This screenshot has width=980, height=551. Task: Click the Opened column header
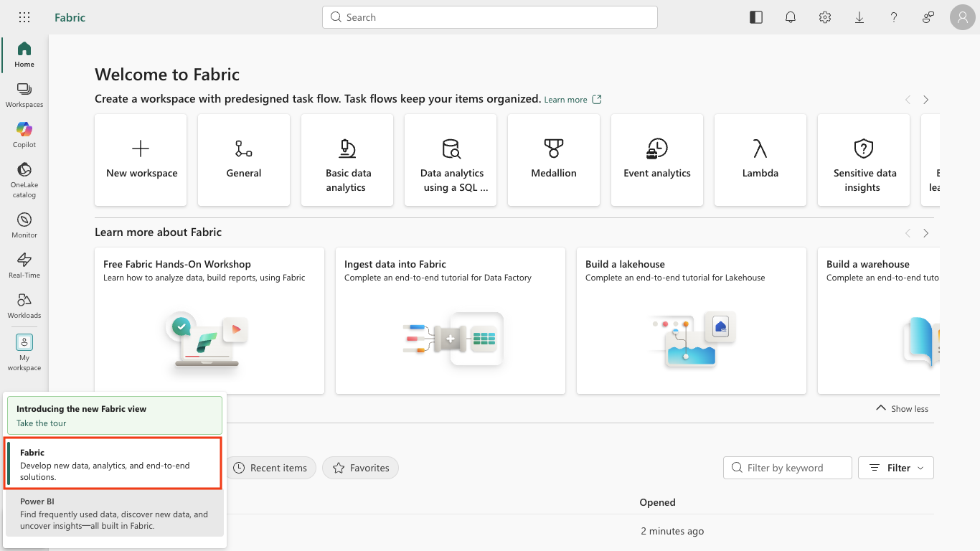click(x=658, y=502)
